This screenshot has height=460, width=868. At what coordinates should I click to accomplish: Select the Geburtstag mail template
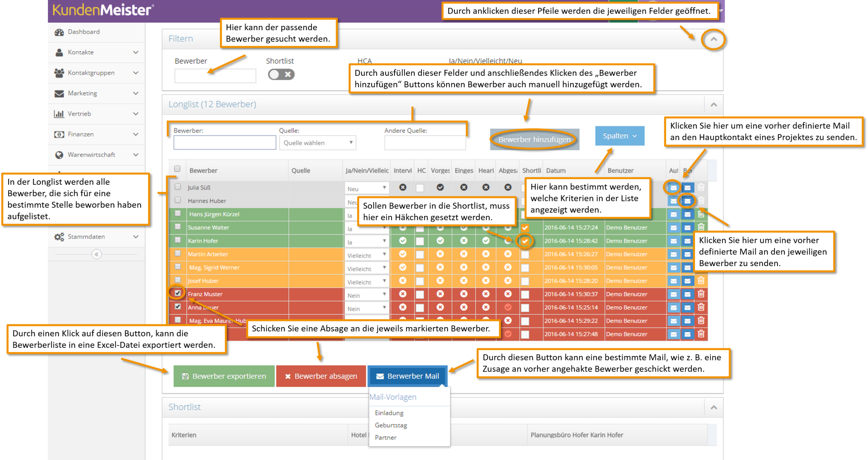391,425
